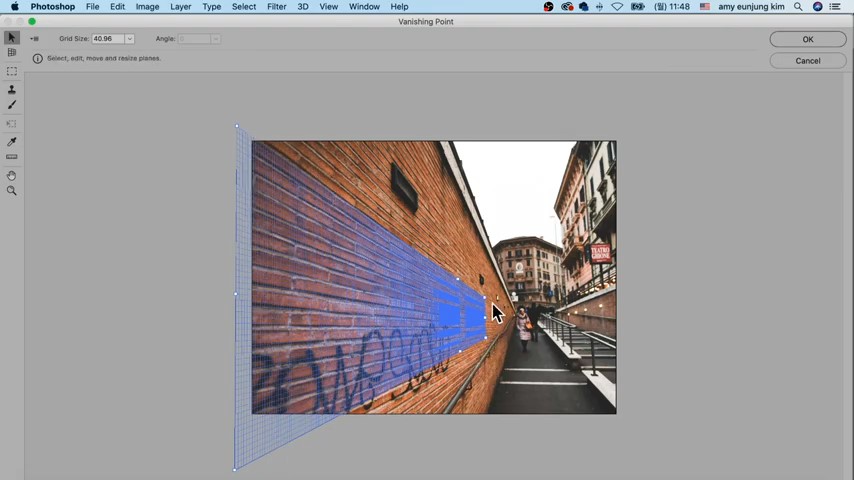Activate the Stamp tool
Viewport: 854px width, 480px height.
pos(12,89)
